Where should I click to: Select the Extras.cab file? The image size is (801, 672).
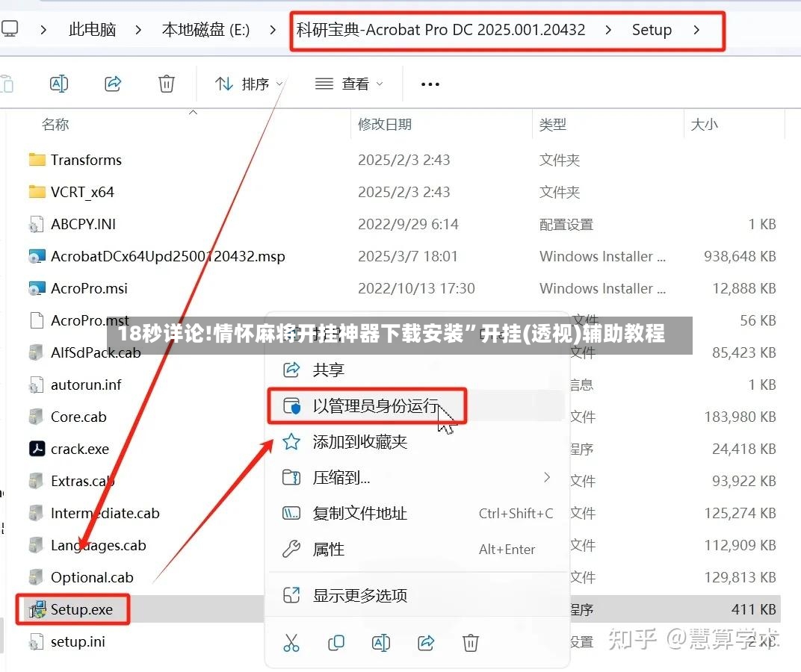[82, 481]
